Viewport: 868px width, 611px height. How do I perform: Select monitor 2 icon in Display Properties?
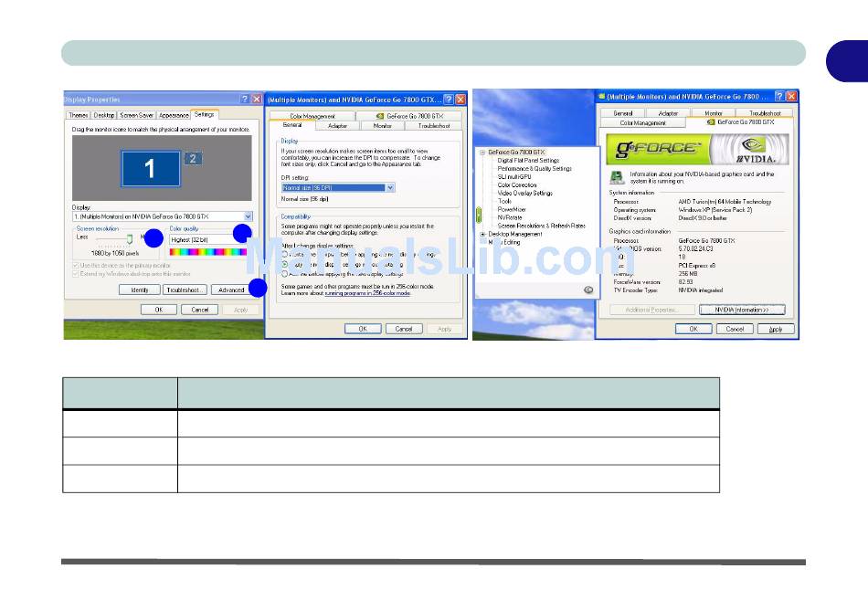coord(193,158)
